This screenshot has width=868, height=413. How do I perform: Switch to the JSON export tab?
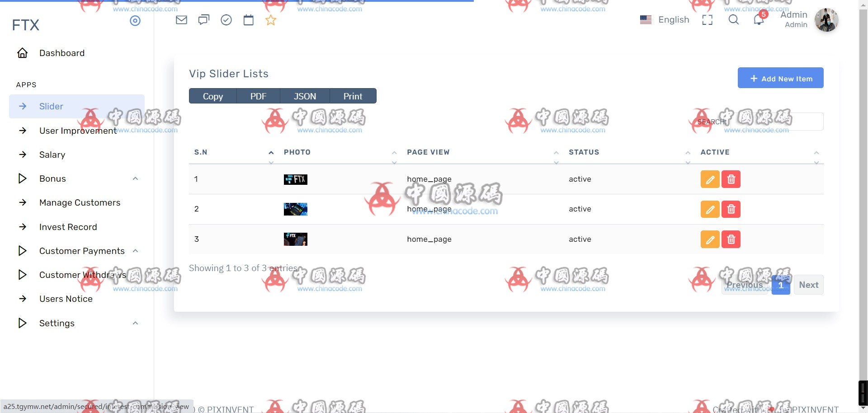(305, 96)
